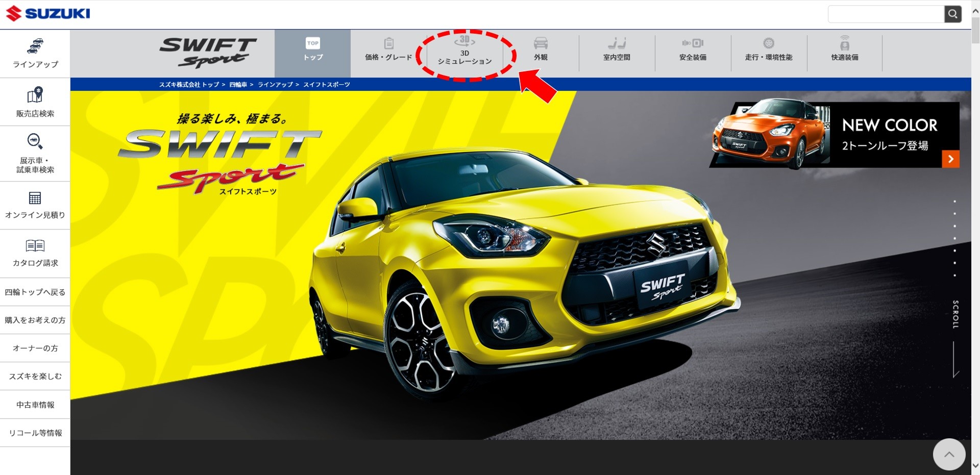
Task: Click orange arrow on NEW COLOR banner
Action: pos(950,159)
